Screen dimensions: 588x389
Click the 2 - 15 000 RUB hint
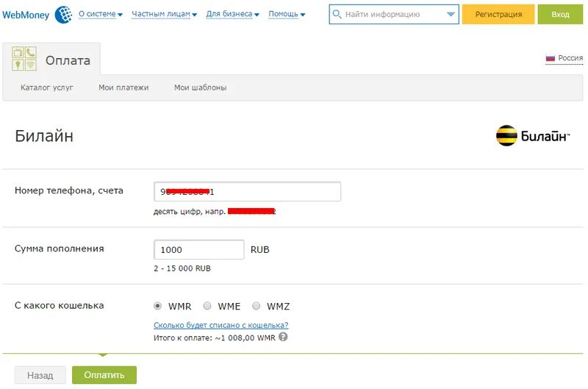pyautogui.click(x=182, y=268)
